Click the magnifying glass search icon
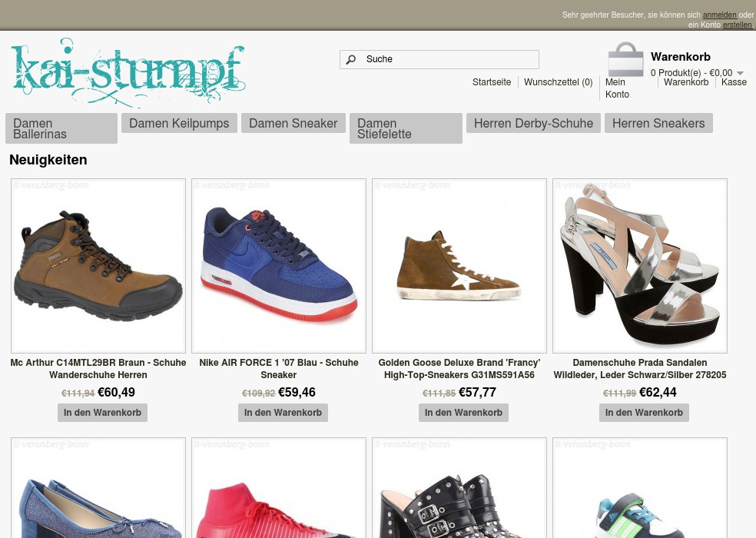This screenshot has height=538, width=756. pyautogui.click(x=351, y=59)
